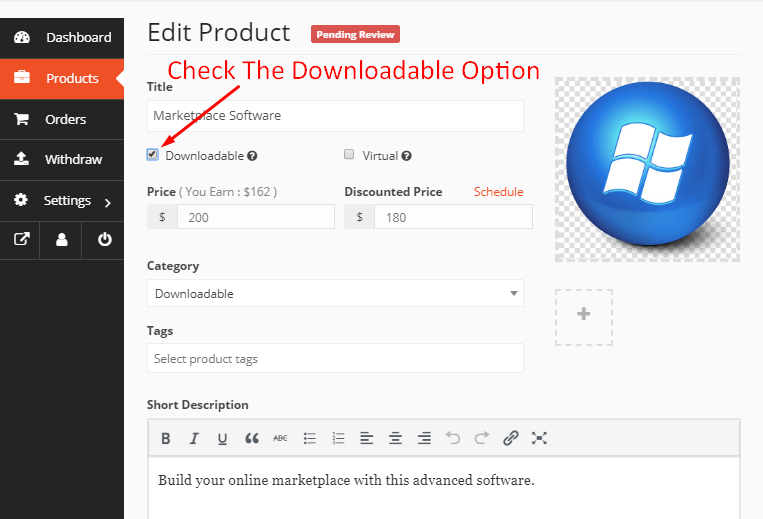Add a gallery image with plus box
The width and height of the screenshot is (763, 519).
tap(584, 318)
